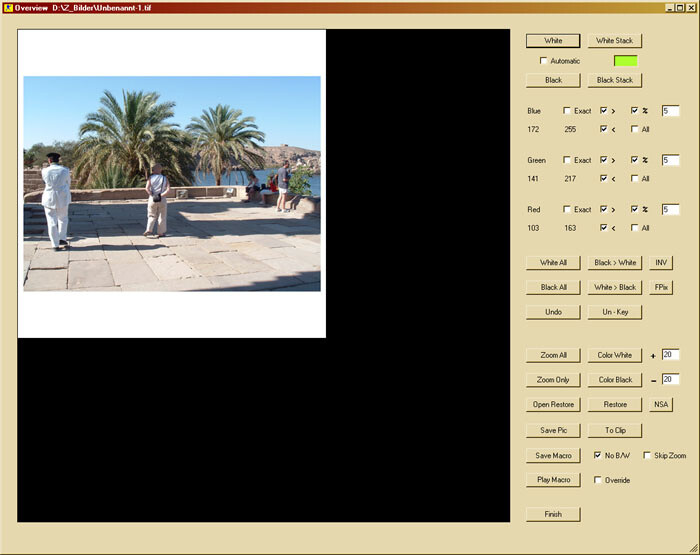Enable the Skip Zoom checkbox
The image size is (700, 555).
tap(646, 455)
